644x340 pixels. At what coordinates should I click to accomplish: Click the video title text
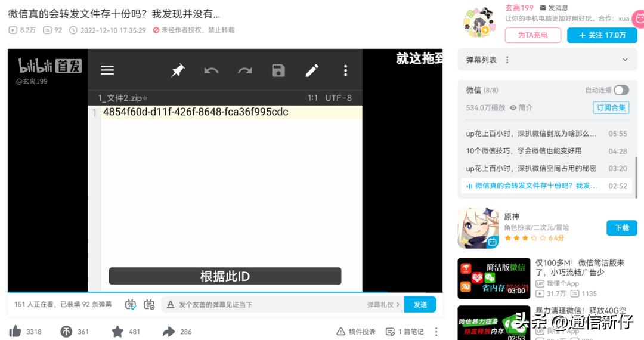(x=114, y=14)
